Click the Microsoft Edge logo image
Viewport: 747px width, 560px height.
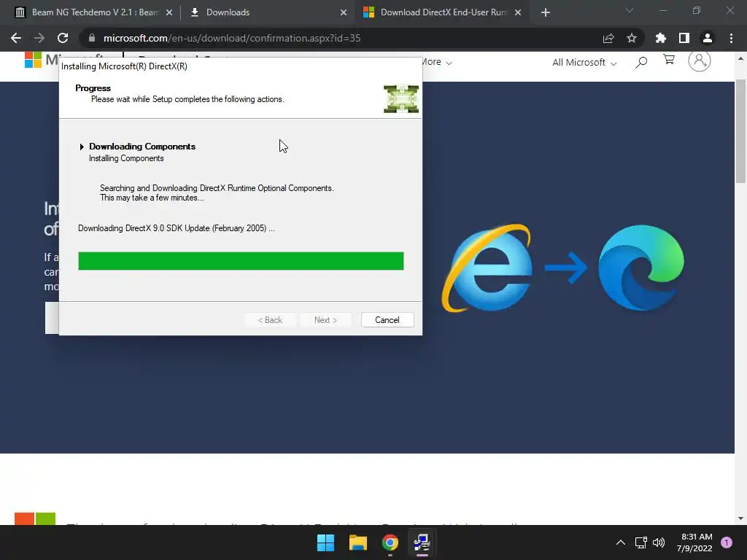point(641,268)
